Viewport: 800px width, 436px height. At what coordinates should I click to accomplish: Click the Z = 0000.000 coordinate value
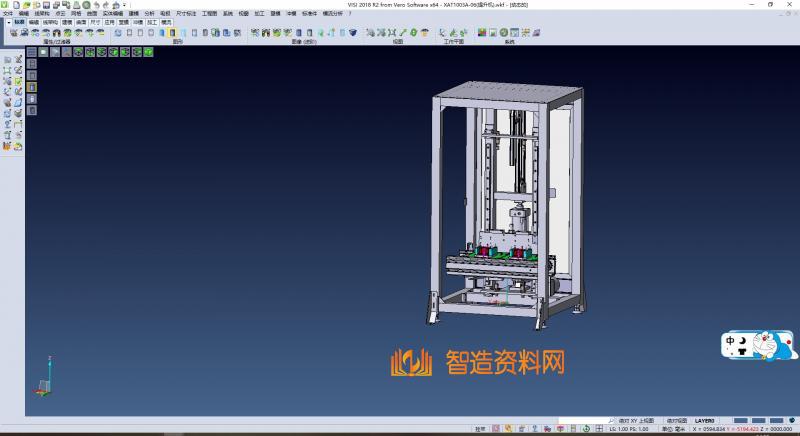point(777,429)
